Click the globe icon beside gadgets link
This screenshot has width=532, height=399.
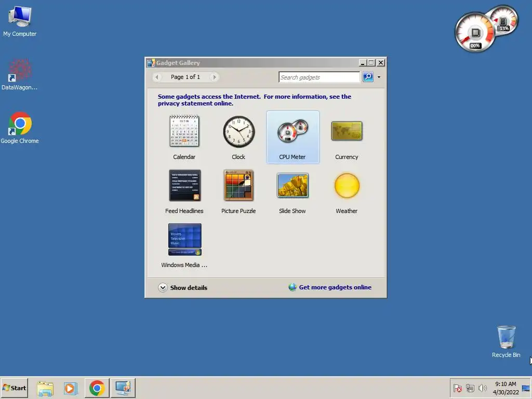coord(292,287)
